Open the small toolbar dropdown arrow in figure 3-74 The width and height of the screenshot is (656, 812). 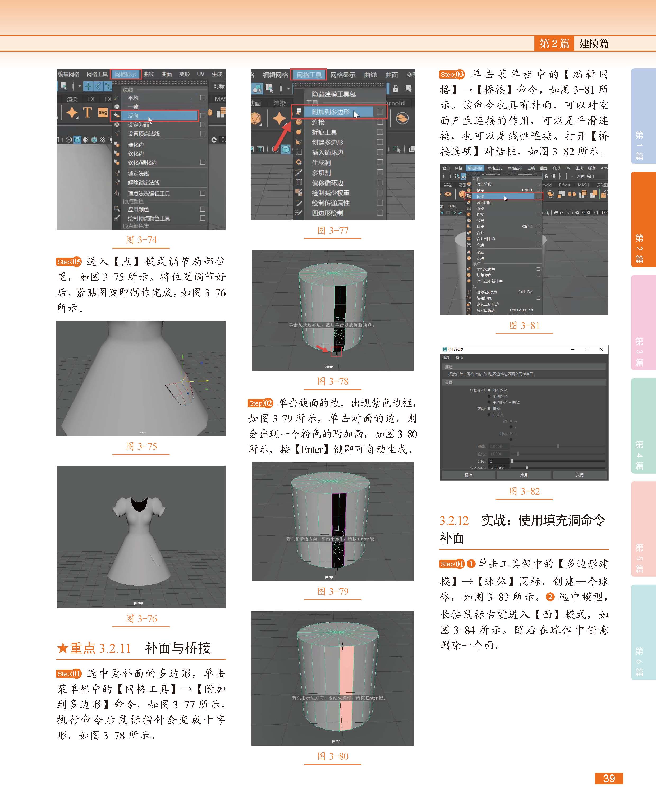tap(80, 86)
